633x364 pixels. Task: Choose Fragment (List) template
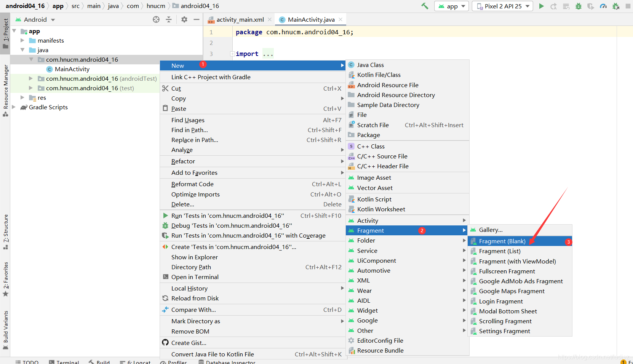pos(520,251)
